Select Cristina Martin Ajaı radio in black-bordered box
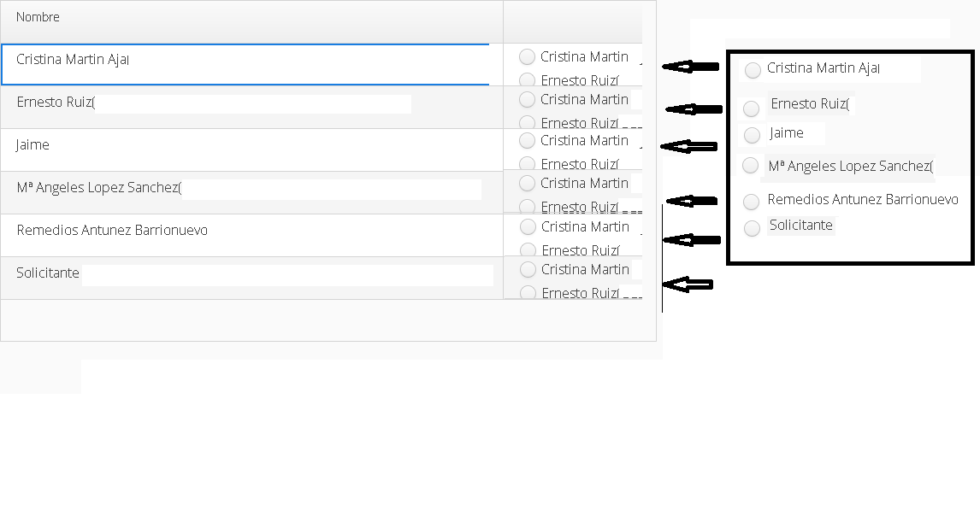This screenshot has width=980, height=522. coord(753,69)
